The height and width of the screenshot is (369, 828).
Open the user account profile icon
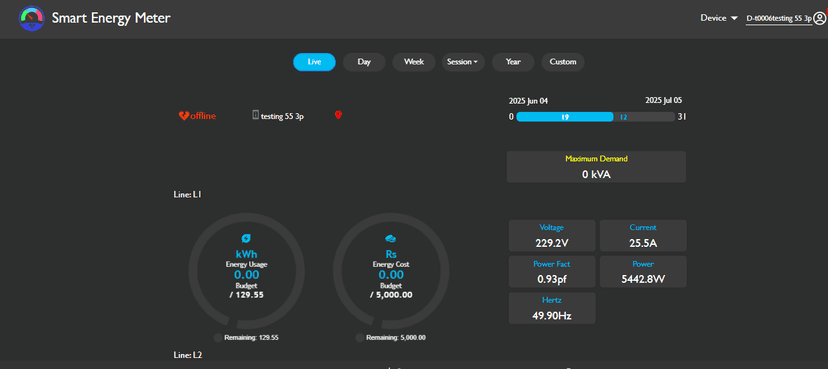[820, 18]
